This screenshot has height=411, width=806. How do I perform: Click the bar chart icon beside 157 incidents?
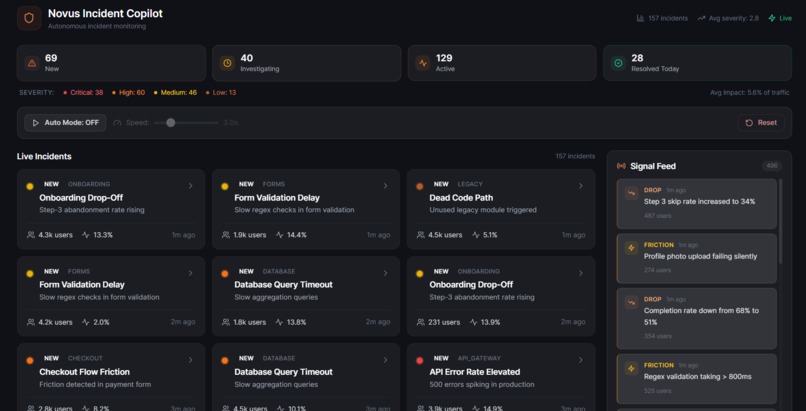[x=640, y=18]
